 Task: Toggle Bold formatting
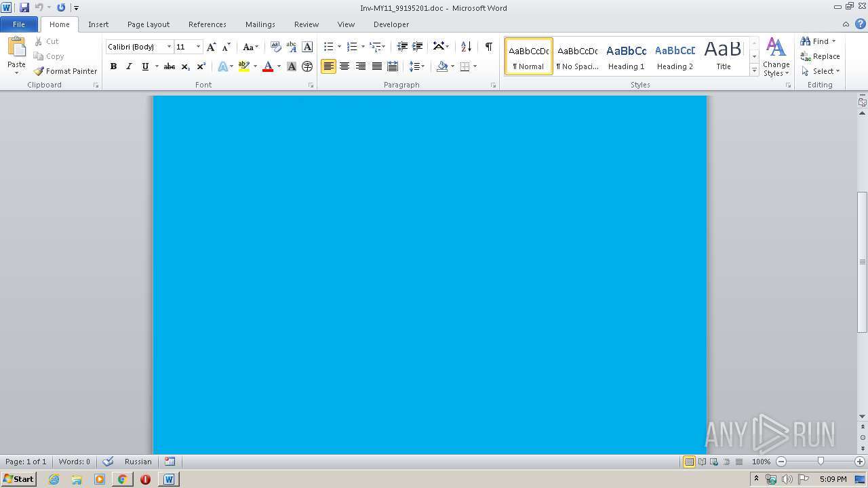click(x=113, y=66)
